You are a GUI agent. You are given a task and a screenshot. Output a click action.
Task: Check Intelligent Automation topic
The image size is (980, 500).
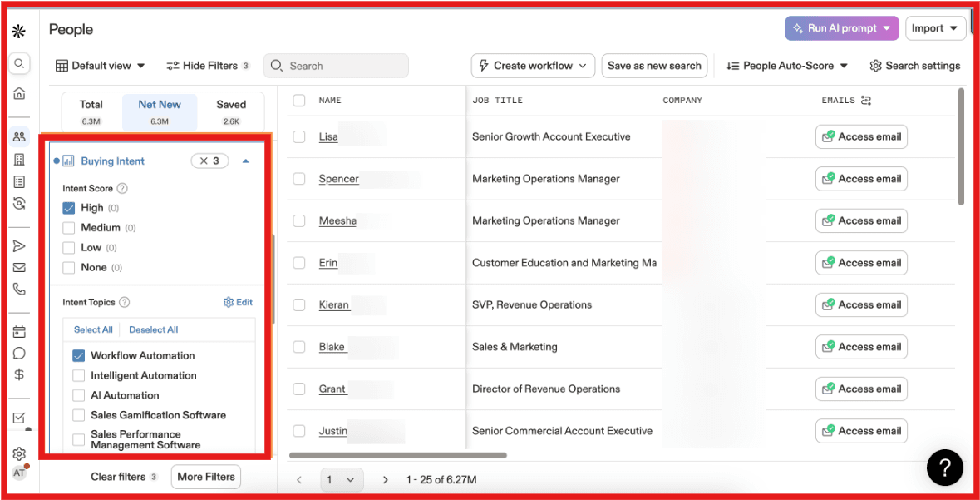[79, 375]
